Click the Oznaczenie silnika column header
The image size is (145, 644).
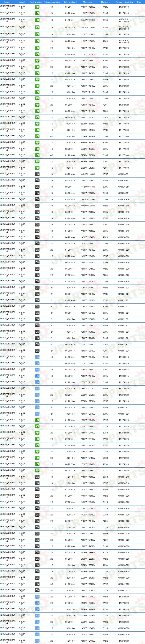[124, 2]
